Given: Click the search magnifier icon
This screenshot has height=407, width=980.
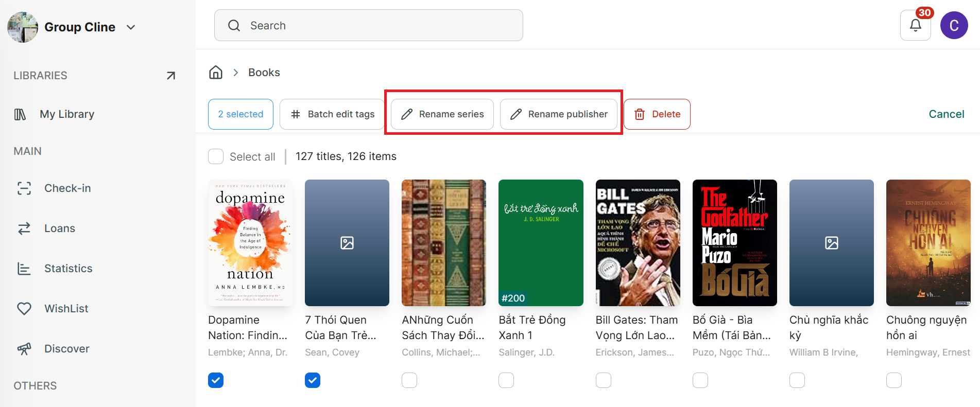Looking at the screenshot, I should (234, 26).
